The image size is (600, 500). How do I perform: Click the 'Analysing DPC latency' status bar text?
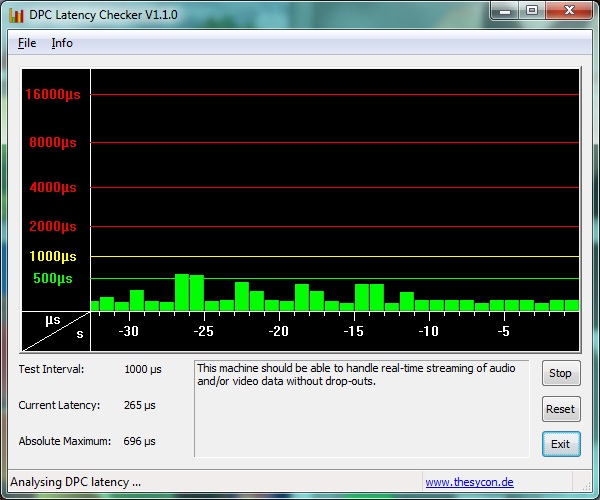tap(75, 482)
